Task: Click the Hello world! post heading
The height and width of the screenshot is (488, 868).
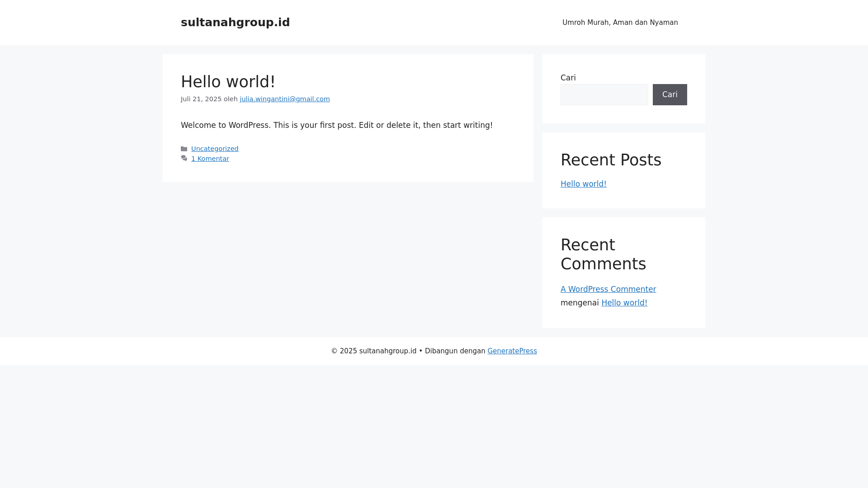Action: click(228, 82)
